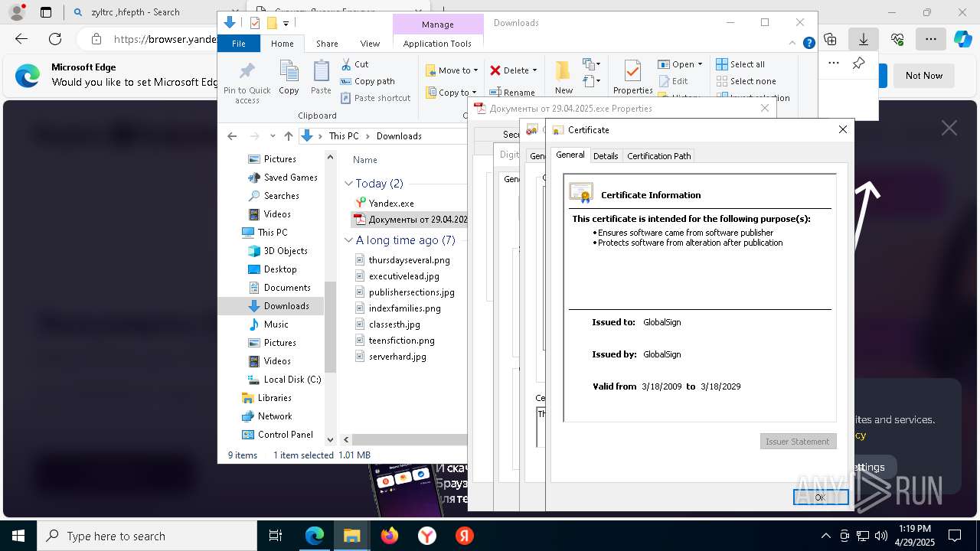Select Control Panel in navigation pane
This screenshot has width=980, height=551.
[x=277, y=434]
